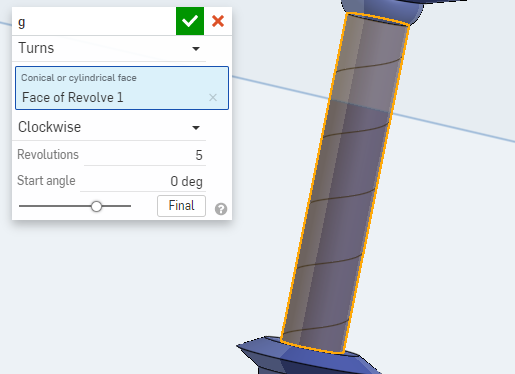
Task: Select the Conical or cylindrical face field
Action: [x=122, y=88]
